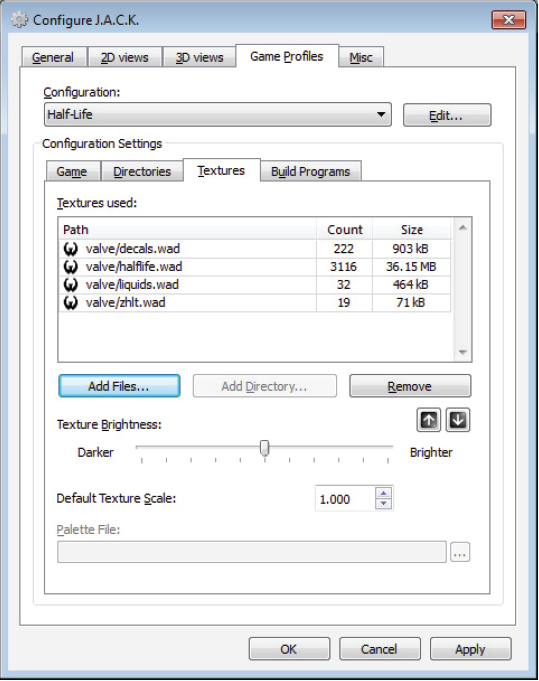Open the 3D views tab
Image resolution: width=539 pixels, height=681 pixels.
point(199,57)
